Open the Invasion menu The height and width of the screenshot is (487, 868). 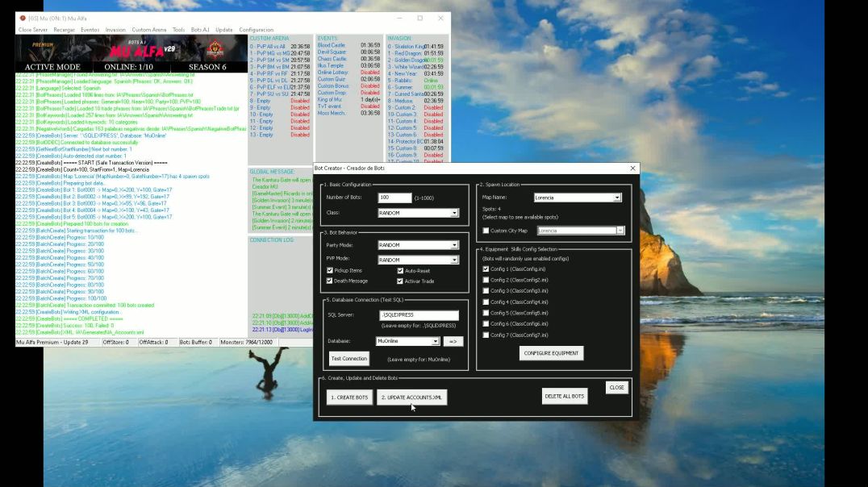pyautogui.click(x=115, y=30)
